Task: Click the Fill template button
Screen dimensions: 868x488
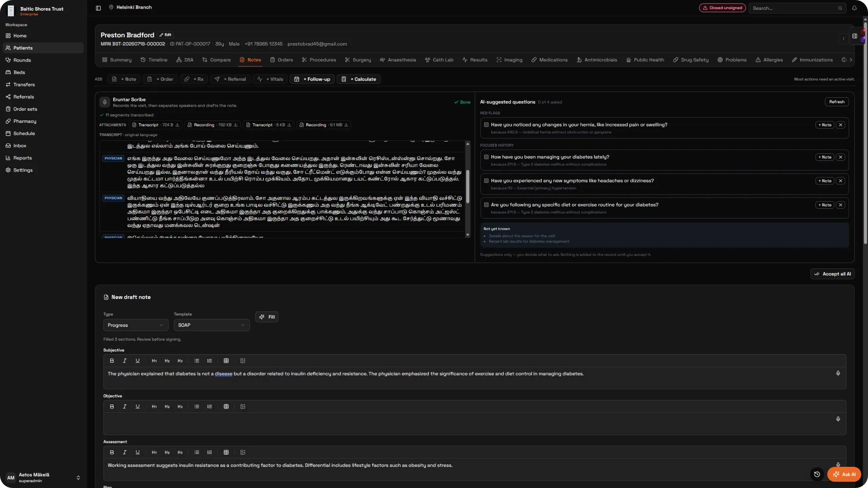Action: pyautogui.click(x=267, y=317)
